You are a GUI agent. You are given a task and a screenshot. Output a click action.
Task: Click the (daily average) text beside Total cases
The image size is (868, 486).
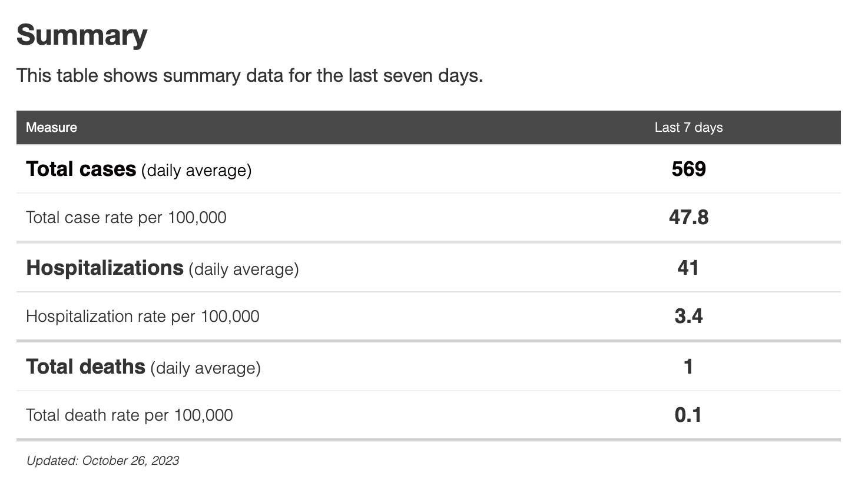(196, 171)
